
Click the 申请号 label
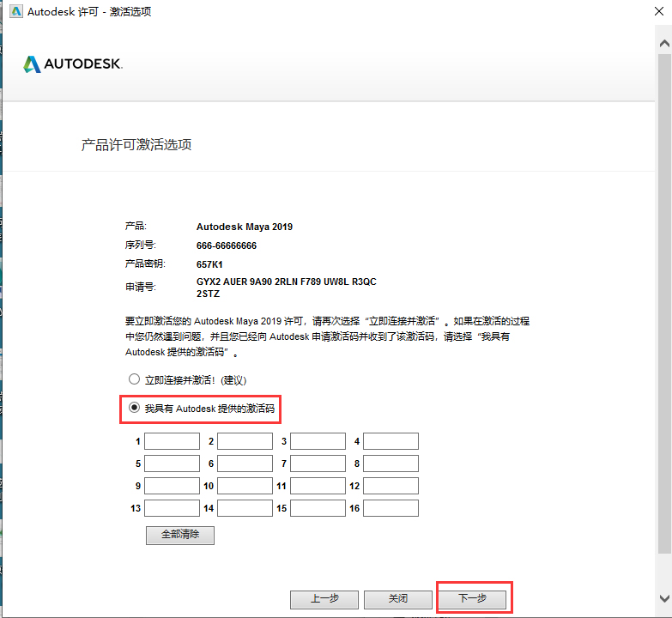(x=140, y=287)
